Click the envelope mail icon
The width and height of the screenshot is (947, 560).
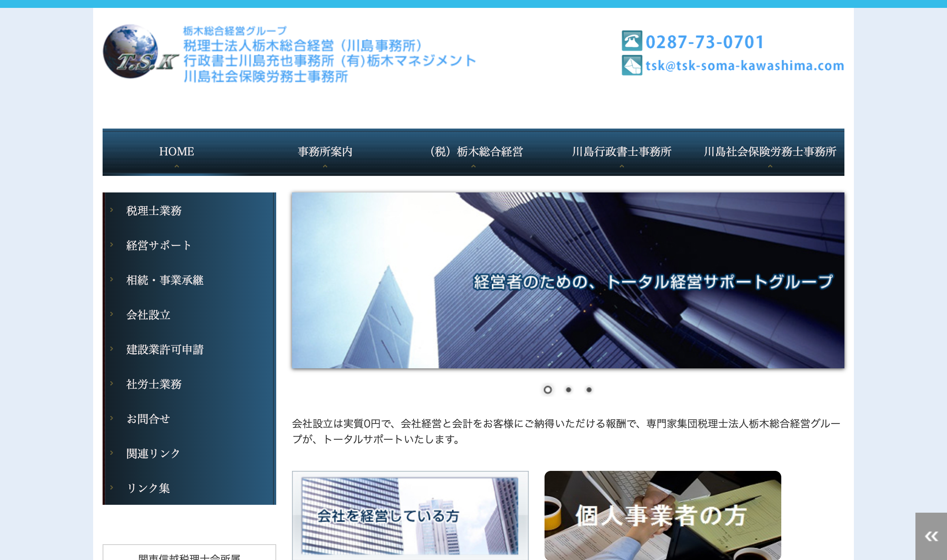pos(632,65)
